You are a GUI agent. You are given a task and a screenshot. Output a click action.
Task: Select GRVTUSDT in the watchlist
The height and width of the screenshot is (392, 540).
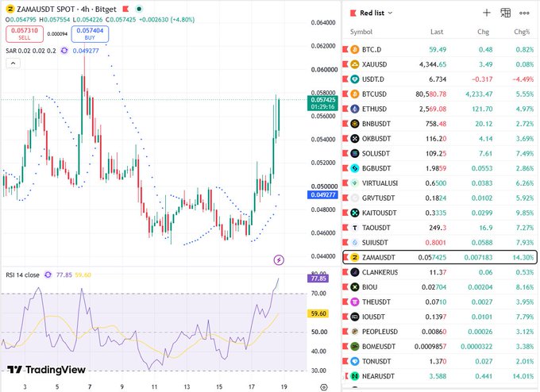click(439, 198)
